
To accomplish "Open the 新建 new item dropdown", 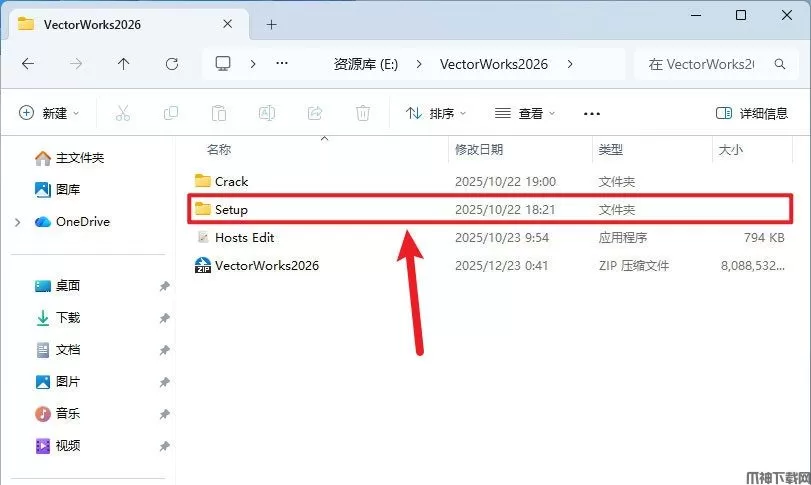I will coord(49,113).
